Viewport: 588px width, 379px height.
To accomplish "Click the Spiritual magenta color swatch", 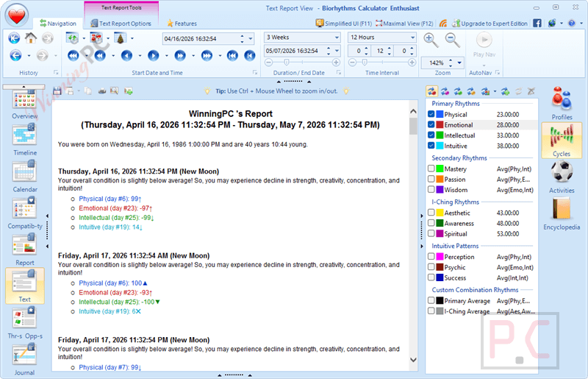I will [x=440, y=233].
